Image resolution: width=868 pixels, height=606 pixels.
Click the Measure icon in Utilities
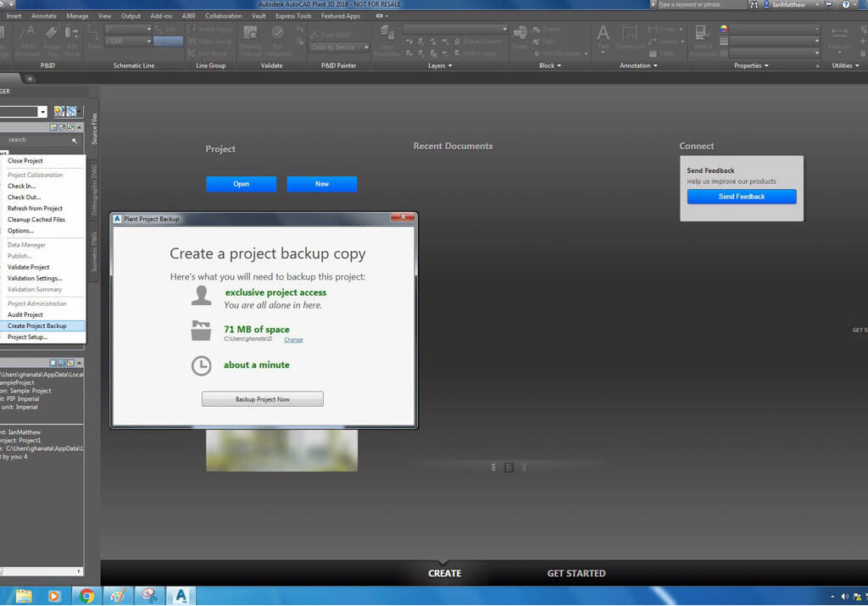(840, 34)
